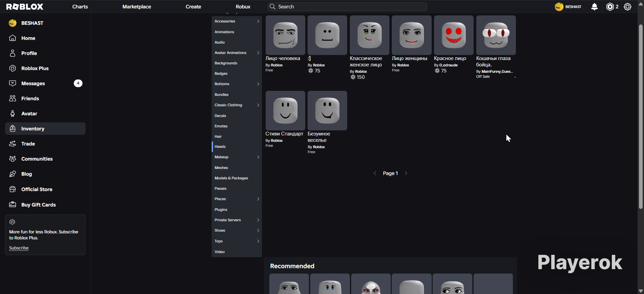Image resolution: width=644 pixels, height=294 pixels.
Task: Select the Emotes inventory category
Action: click(x=237, y=126)
